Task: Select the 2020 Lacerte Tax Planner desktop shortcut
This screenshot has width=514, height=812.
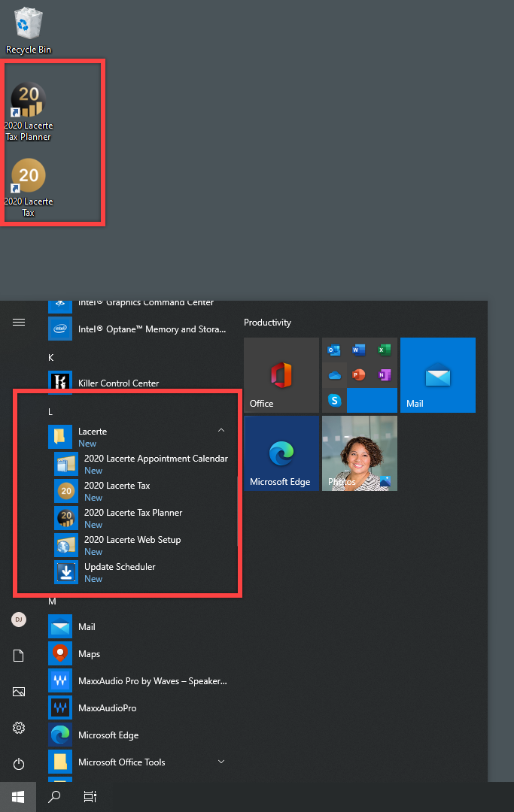Action: tap(29, 111)
